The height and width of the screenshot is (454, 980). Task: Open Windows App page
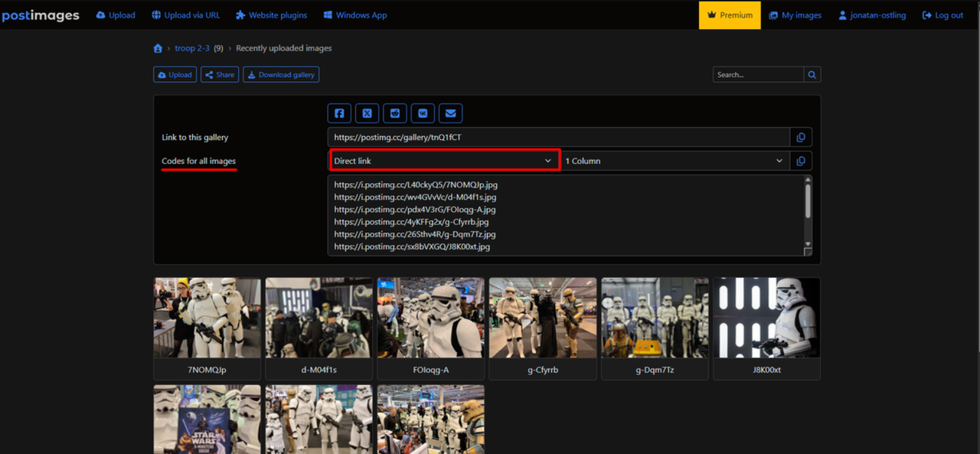(x=355, y=15)
